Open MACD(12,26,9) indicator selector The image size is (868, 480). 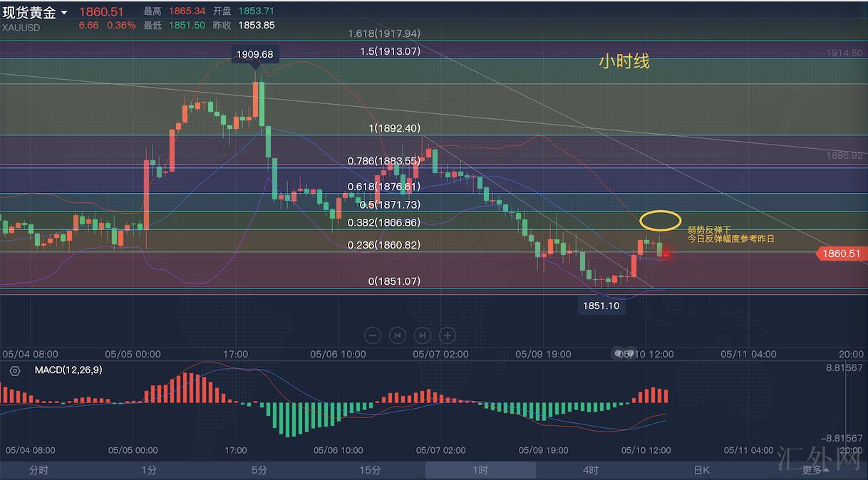click(68, 370)
